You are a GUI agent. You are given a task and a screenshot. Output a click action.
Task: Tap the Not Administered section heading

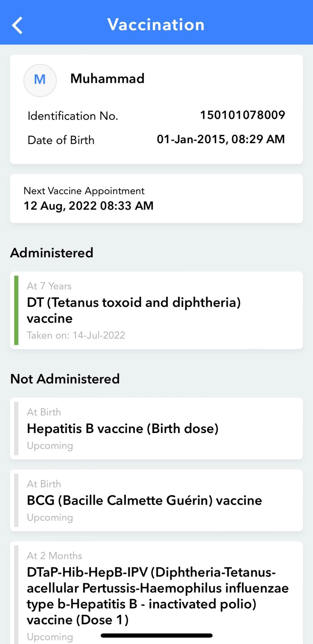[x=65, y=379]
